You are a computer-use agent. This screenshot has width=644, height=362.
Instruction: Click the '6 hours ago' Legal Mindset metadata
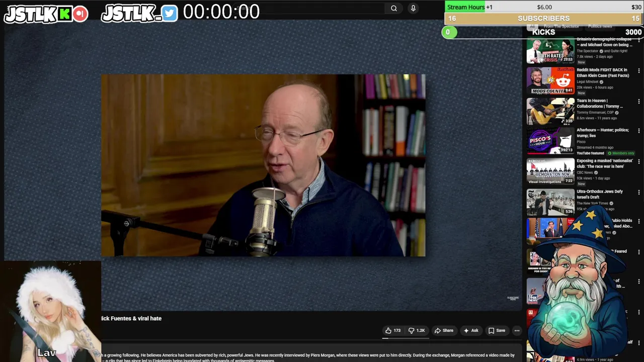(604, 87)
